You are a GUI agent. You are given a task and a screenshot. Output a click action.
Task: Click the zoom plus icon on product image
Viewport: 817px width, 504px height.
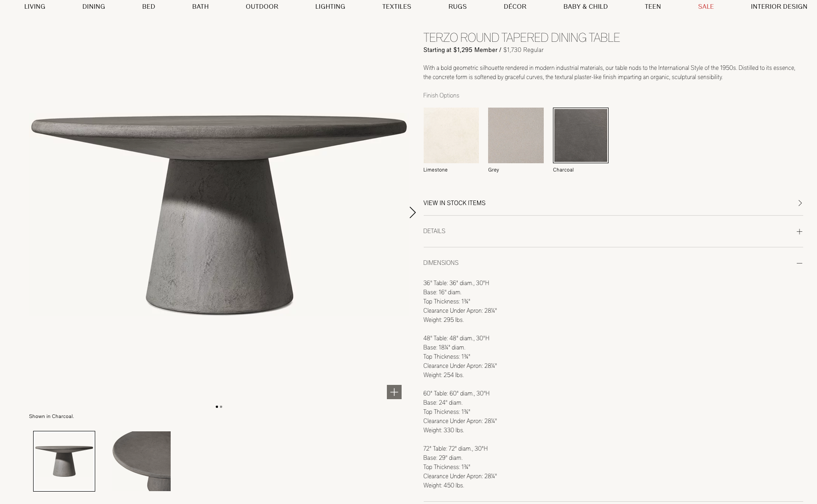[x=394, y=392]
